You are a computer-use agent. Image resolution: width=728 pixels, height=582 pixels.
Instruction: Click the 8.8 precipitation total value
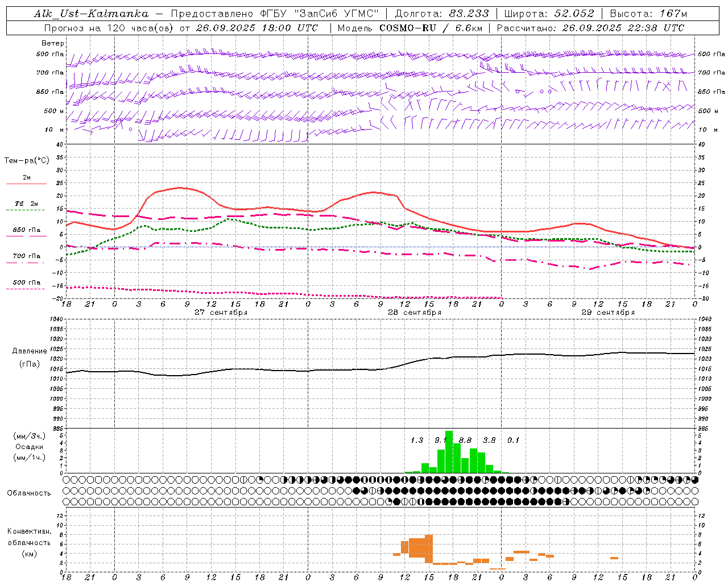click(x=465, y=440)
